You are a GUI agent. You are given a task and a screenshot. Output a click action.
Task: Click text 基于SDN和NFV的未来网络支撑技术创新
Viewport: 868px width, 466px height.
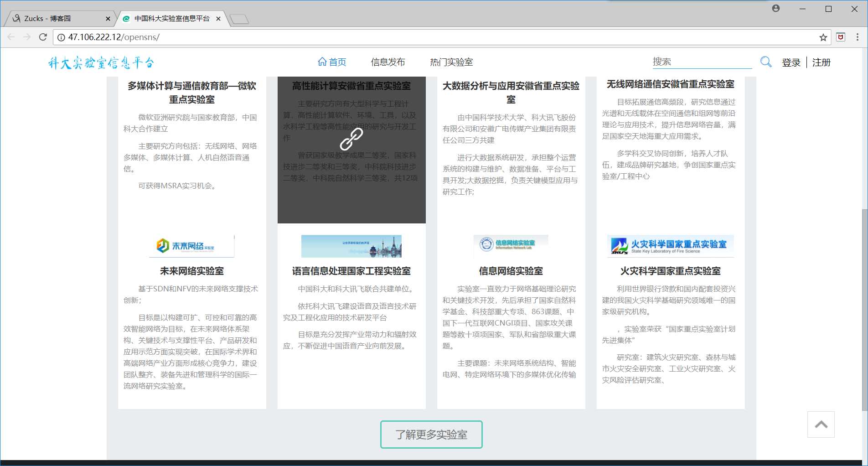click(191, 295)
